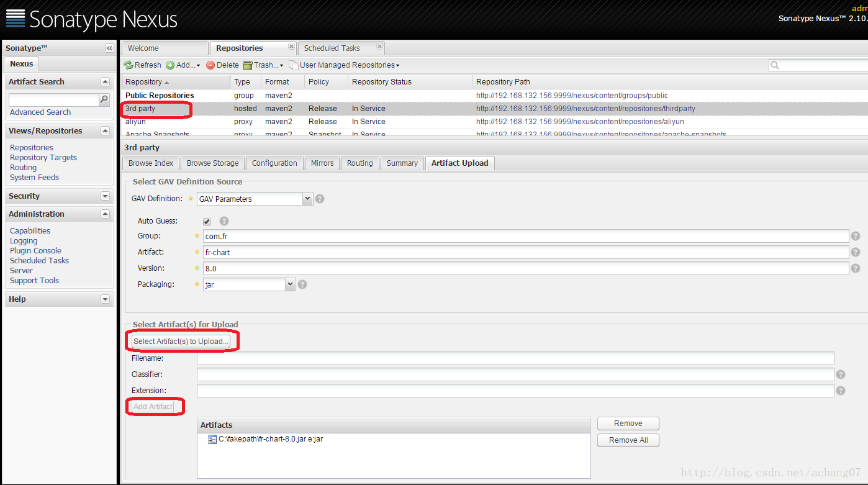Image resolution: width=868 pixels, height=485 pixels.
Task: Select the Nexus sidebar tab
Action: point(22,64)
